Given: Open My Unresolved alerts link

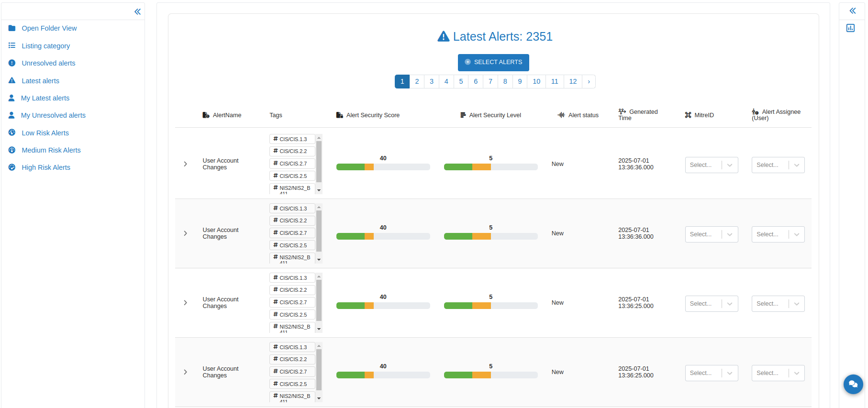Looking at the screenshot, I should coord(53,115).
